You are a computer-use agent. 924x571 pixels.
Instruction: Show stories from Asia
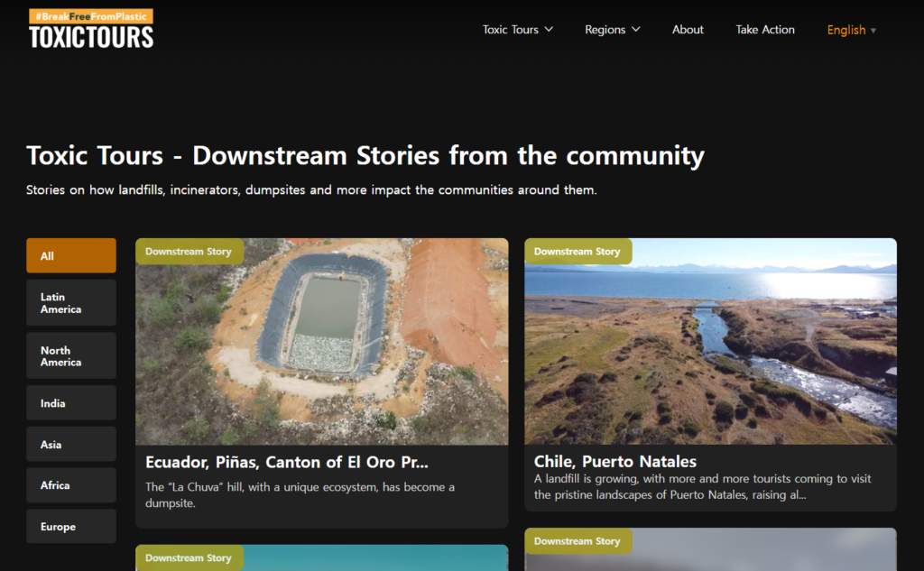pyautogui.click(x=71, y=445)
